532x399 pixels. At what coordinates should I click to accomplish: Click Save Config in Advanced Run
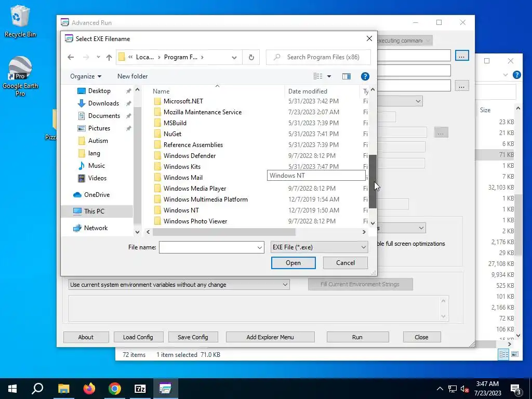click(193, 337)
